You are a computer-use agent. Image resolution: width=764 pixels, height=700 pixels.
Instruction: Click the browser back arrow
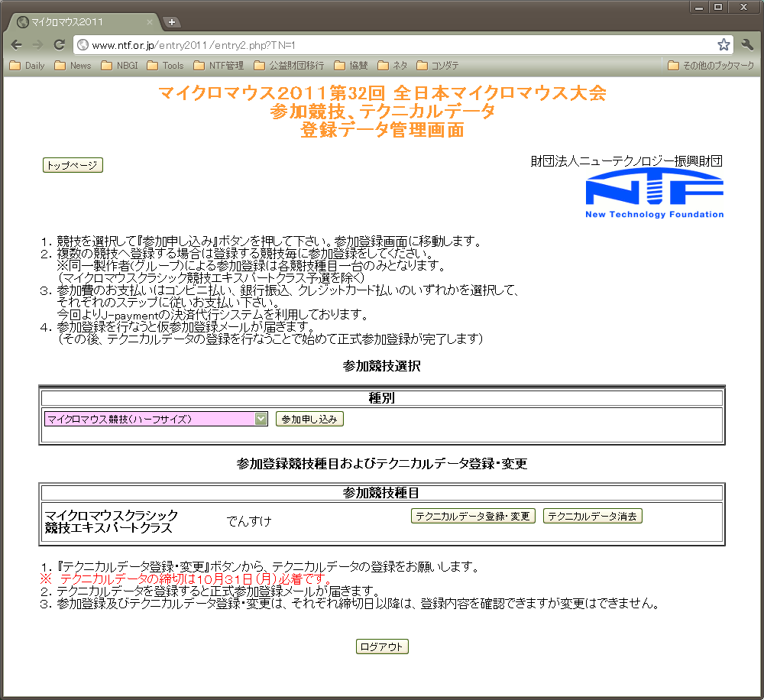tap(17, 45)
